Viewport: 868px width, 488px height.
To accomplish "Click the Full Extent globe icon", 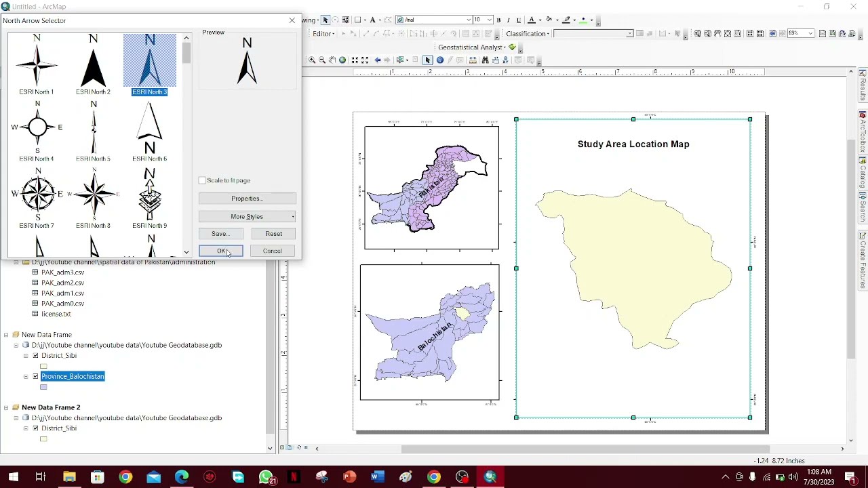I will tap(342, 60).
